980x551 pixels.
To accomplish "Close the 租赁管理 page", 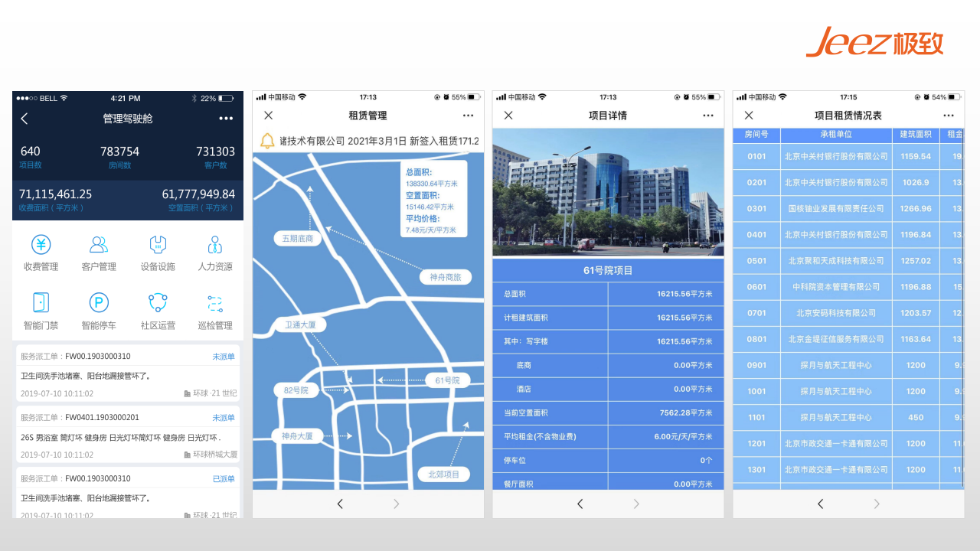I will (x=268, y=116).
